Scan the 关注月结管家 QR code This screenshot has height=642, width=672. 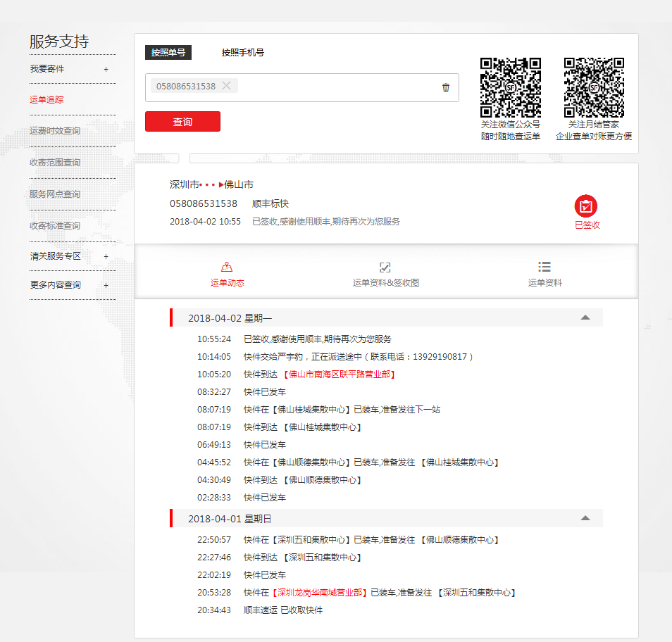point(594,87)
